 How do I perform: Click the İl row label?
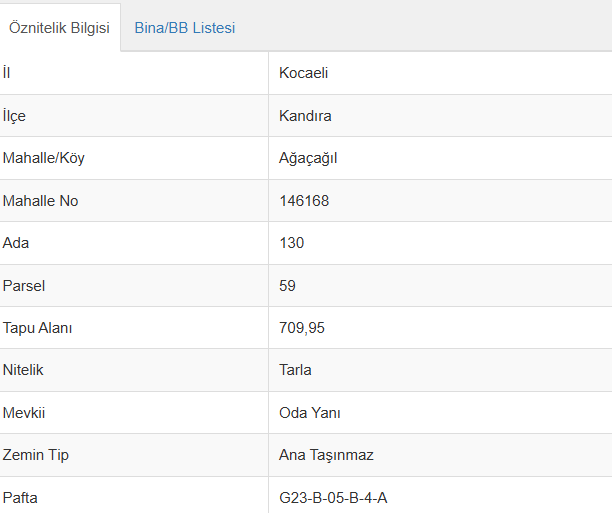[7, 73]
